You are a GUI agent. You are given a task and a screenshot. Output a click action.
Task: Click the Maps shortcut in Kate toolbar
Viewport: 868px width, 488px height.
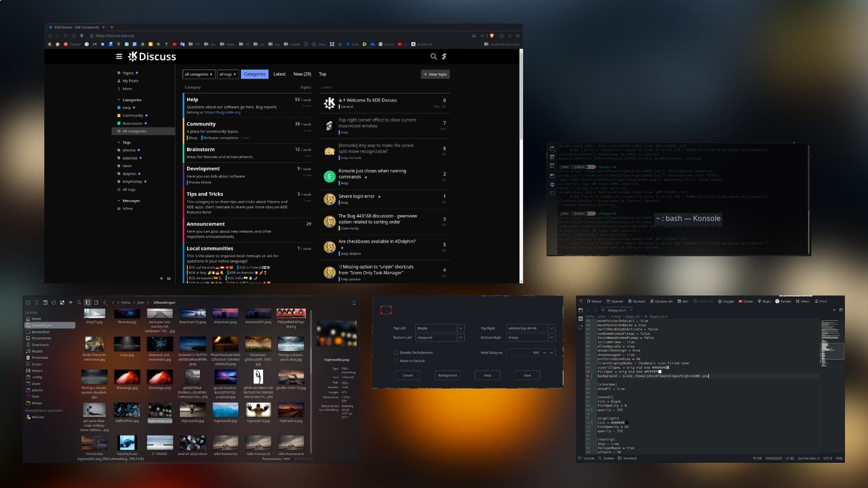coord(764,301)
